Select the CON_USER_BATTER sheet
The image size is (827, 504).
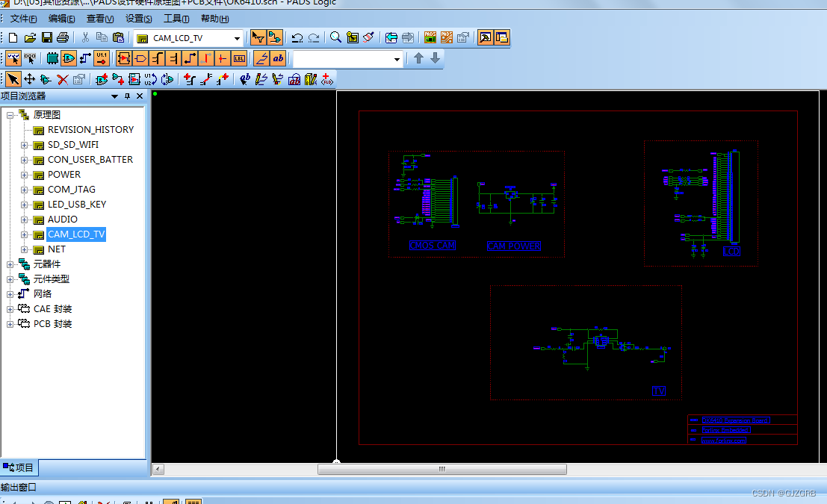90,160
